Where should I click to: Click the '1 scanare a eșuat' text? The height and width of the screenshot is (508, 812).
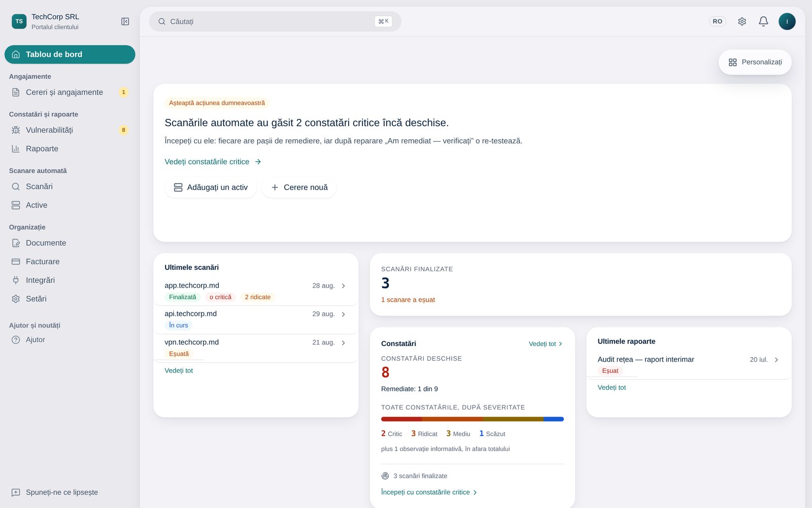(x=408, y=300)
